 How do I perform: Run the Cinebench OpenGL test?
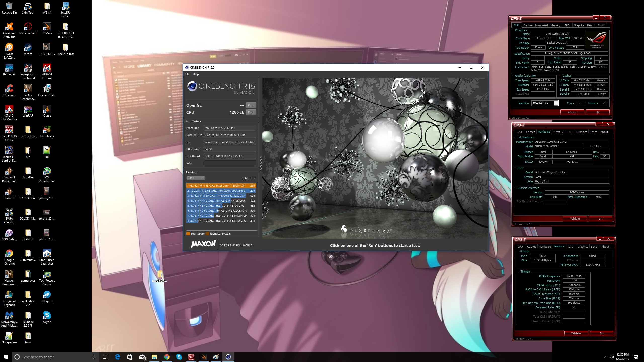251,105
